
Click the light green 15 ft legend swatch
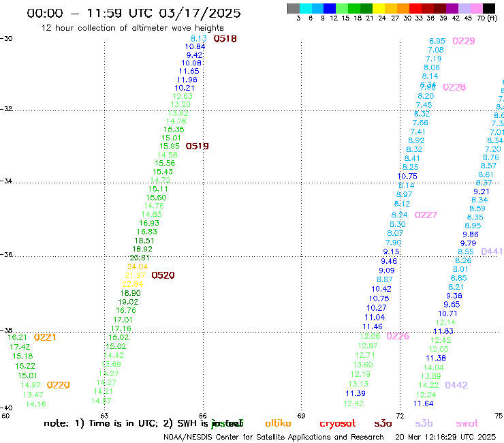tap(342, 8)
